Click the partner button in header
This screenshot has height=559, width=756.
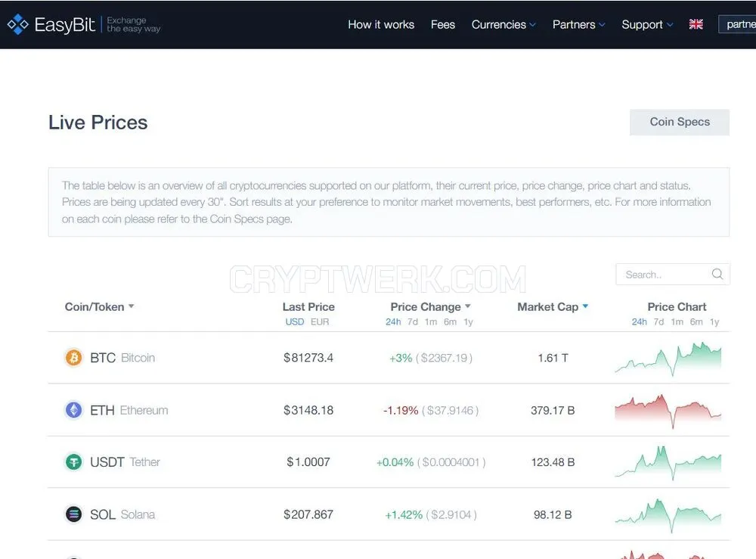pos(738,24)
